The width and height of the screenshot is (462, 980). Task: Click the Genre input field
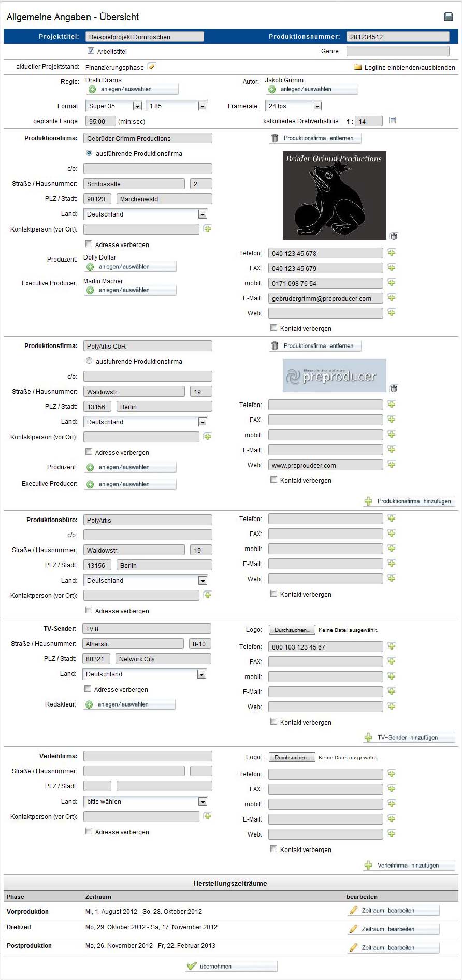[398, 51]
